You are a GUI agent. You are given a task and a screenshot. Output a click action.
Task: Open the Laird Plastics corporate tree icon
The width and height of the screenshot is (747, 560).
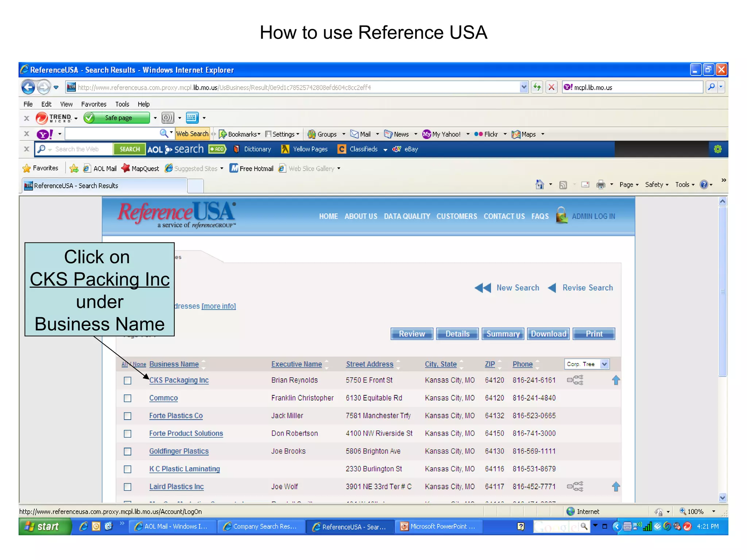click(575, 487)
